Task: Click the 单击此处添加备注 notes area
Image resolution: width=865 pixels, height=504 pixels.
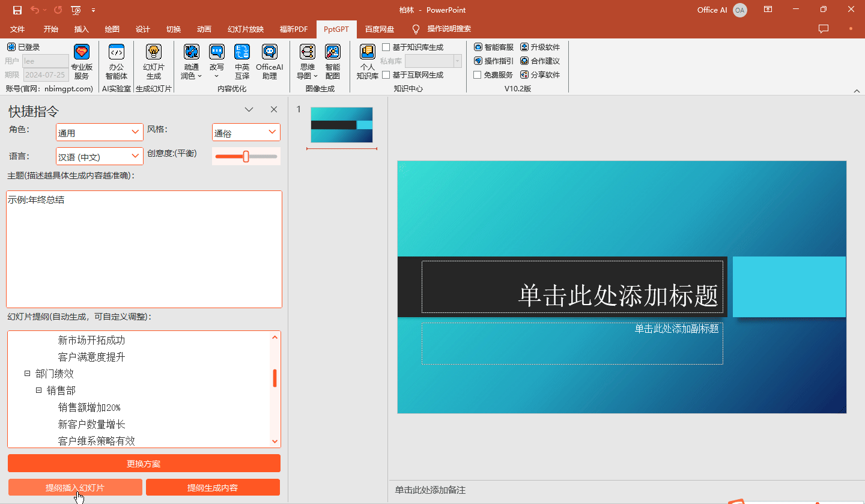Action: click(x=430, y=490)
